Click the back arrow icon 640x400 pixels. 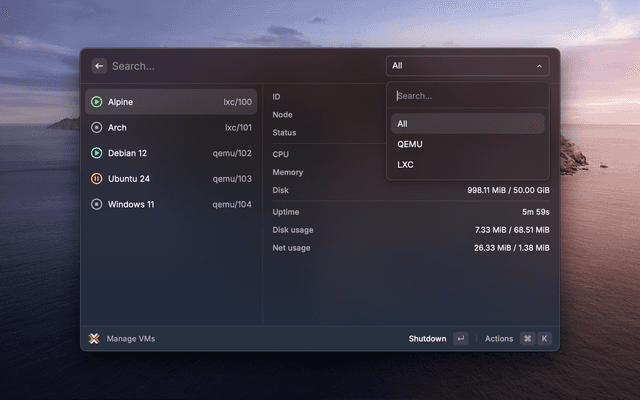(x=99, y=66)
